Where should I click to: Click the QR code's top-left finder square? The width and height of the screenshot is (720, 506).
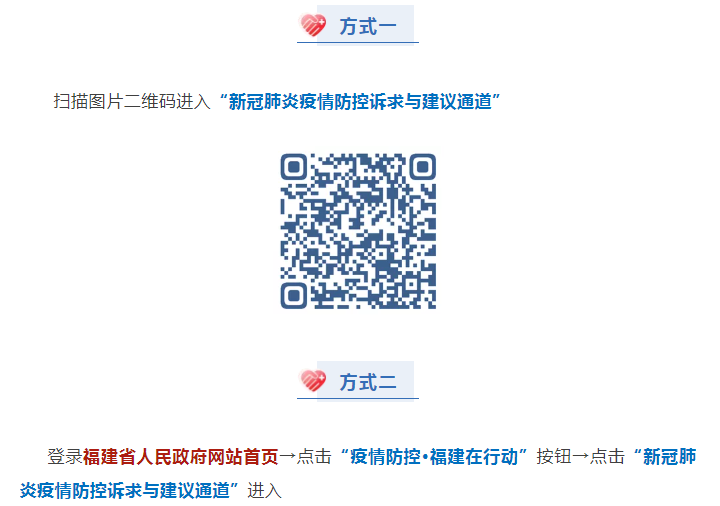tap(294, 167)
